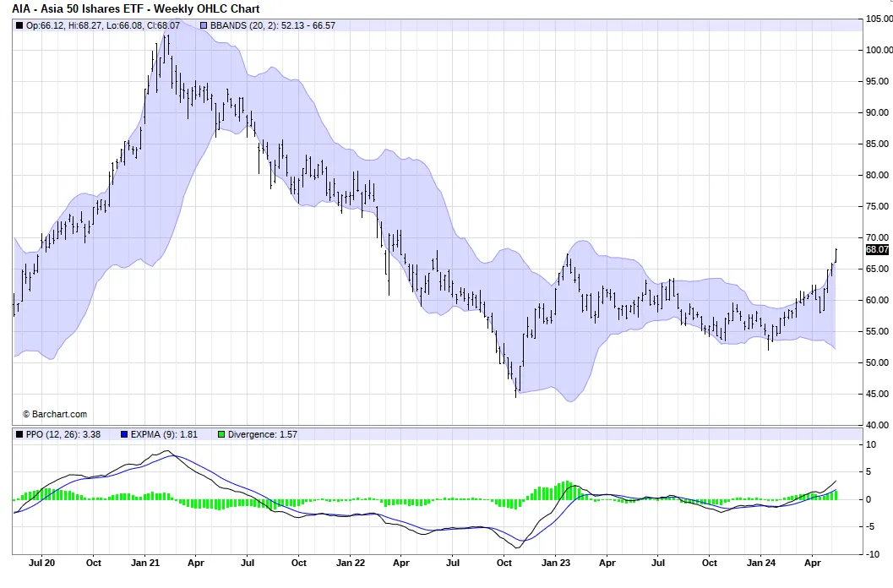Click the 60.00 price axis label
This screenshot has height=588, width=893.
tap(877, 300)
